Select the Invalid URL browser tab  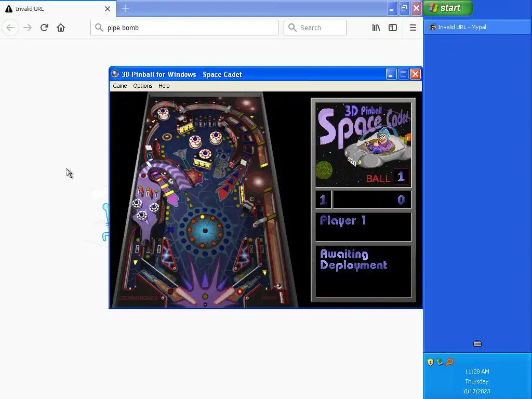click(x=58, y=9)
